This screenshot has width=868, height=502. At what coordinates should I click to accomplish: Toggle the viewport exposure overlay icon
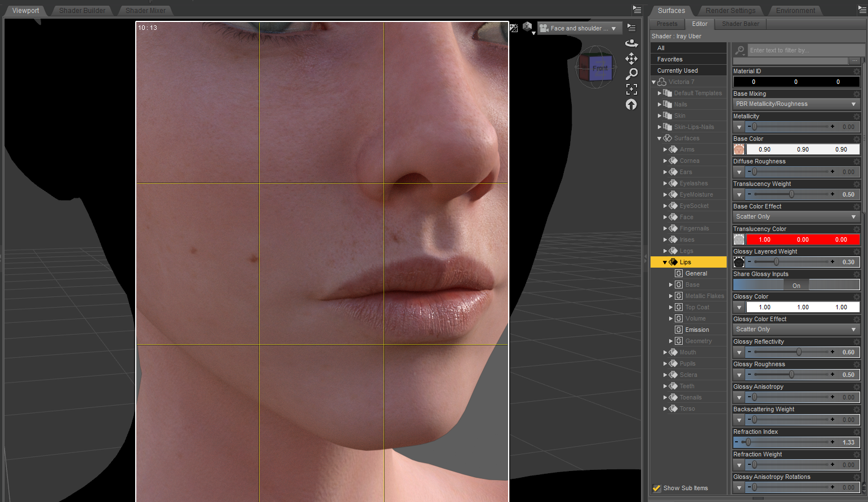(514, 28)
